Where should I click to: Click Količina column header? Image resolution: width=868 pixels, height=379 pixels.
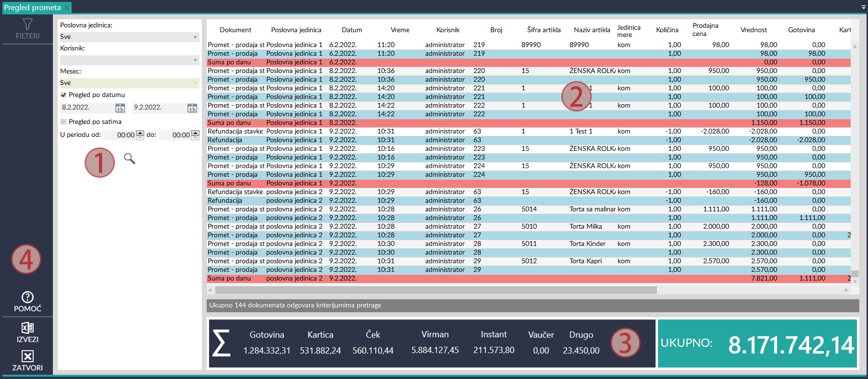[667, 30]
